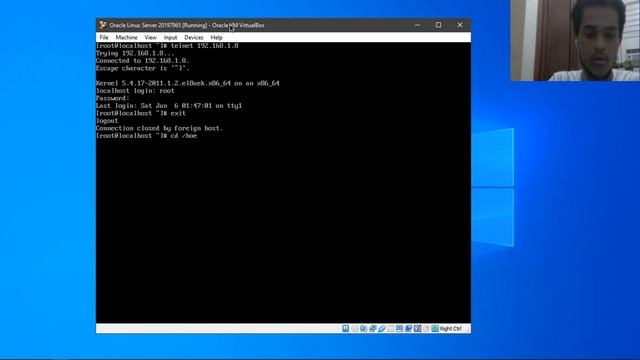This screenshot has height=360, width=640.
Task: Maximize the VirtualBox VM window
Action: point(438,25)
